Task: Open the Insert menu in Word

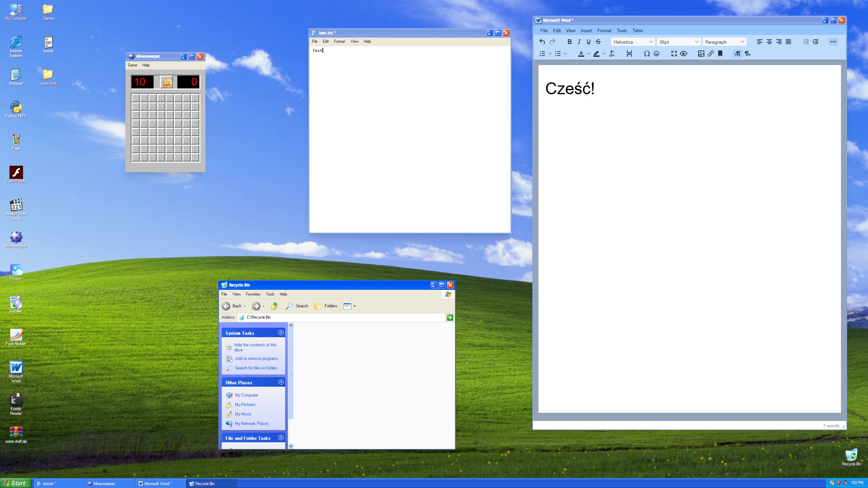Action: coord(586,30)
